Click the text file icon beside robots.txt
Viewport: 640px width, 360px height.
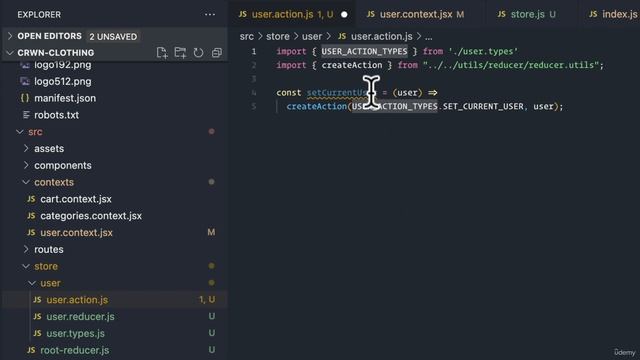pyautogui.click(x=26, y=115)
